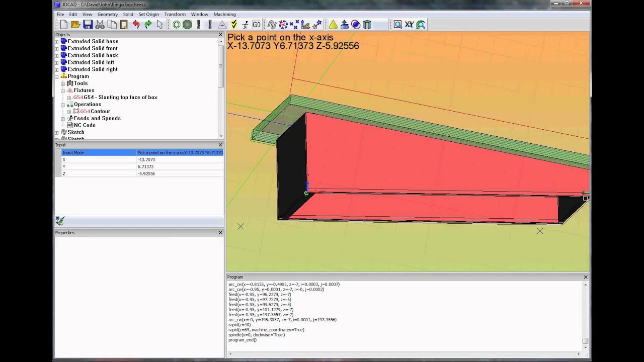
Task: Close the Objects panel
Action: coord(220,35)
